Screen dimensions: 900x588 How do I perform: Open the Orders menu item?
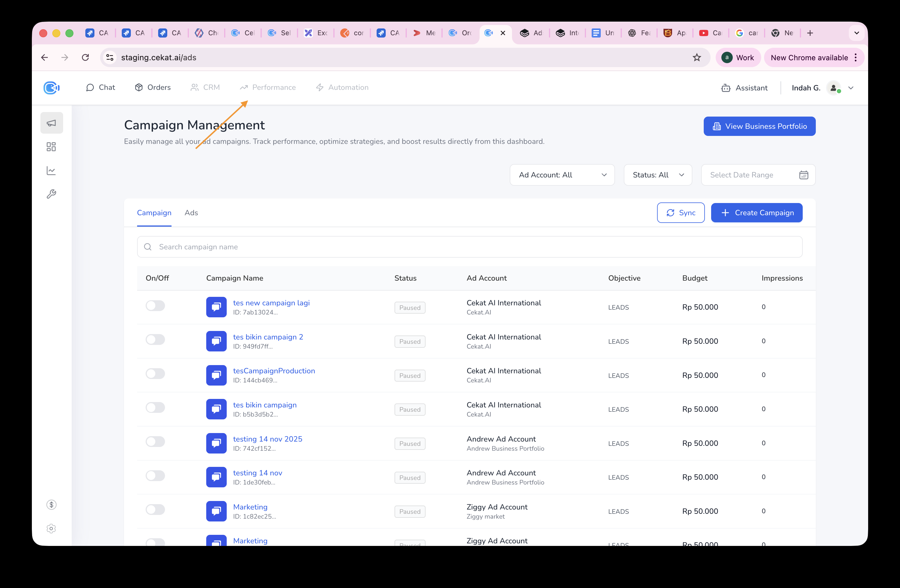pyautogui.click(x=153, y=88)
